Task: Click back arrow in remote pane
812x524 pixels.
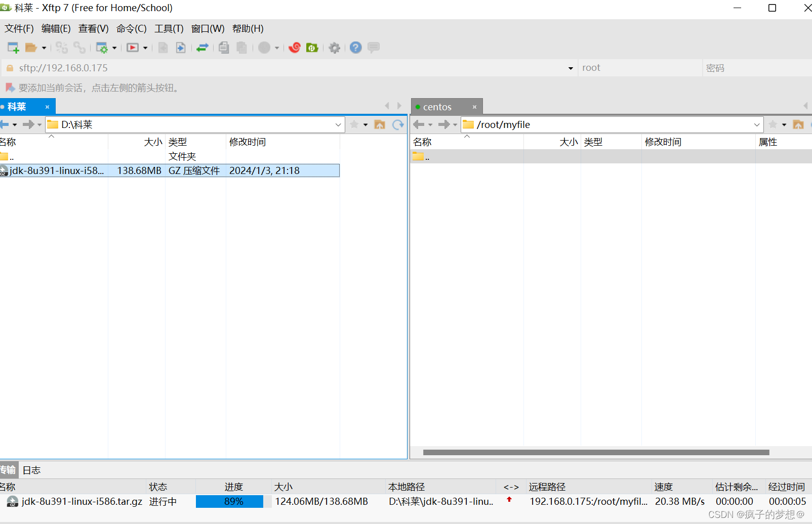Action: 419,124
